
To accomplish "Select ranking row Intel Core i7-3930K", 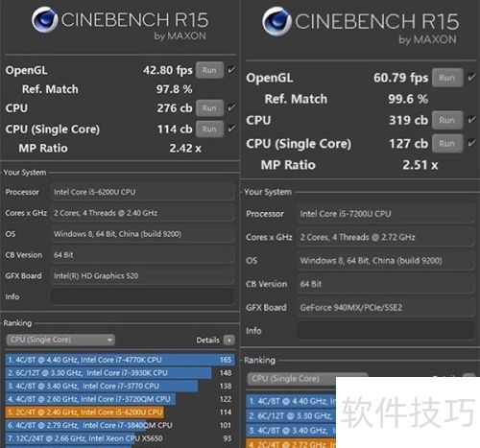I will tap(120, 373).
